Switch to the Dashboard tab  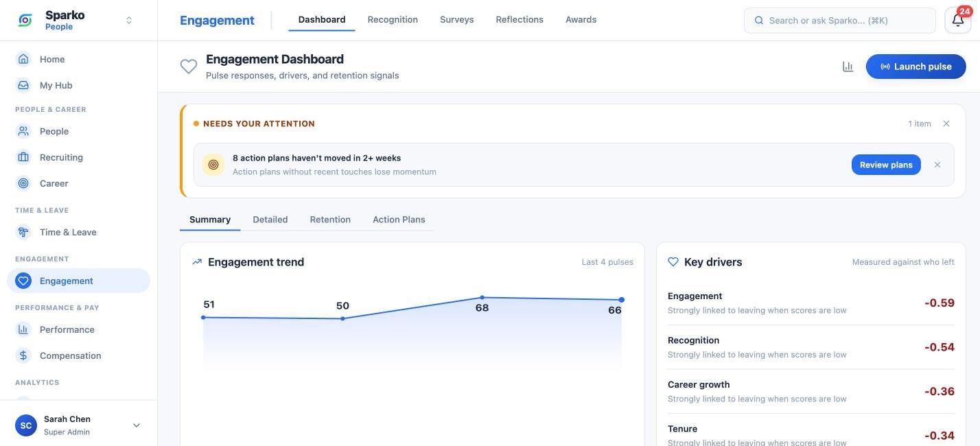pyautogui.click(x=322, y=19)
